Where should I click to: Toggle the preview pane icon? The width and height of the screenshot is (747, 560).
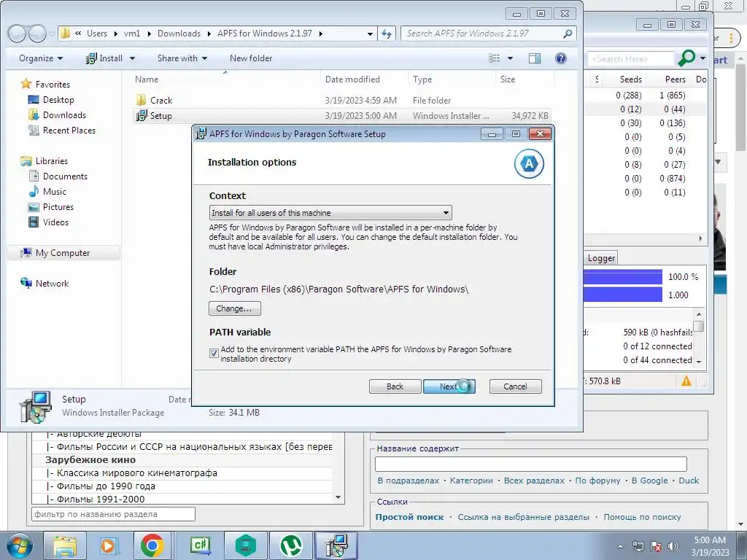[x=535, y=58]
